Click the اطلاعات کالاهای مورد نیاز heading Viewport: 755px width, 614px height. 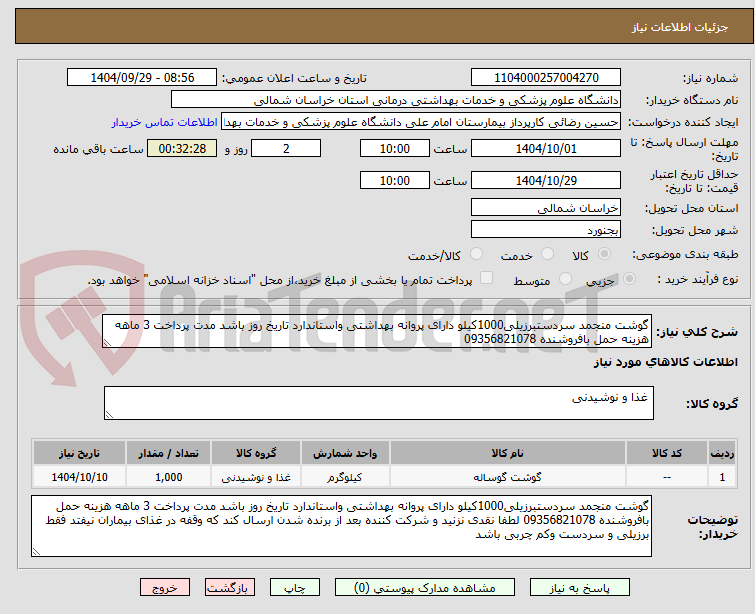pos(665,362)
